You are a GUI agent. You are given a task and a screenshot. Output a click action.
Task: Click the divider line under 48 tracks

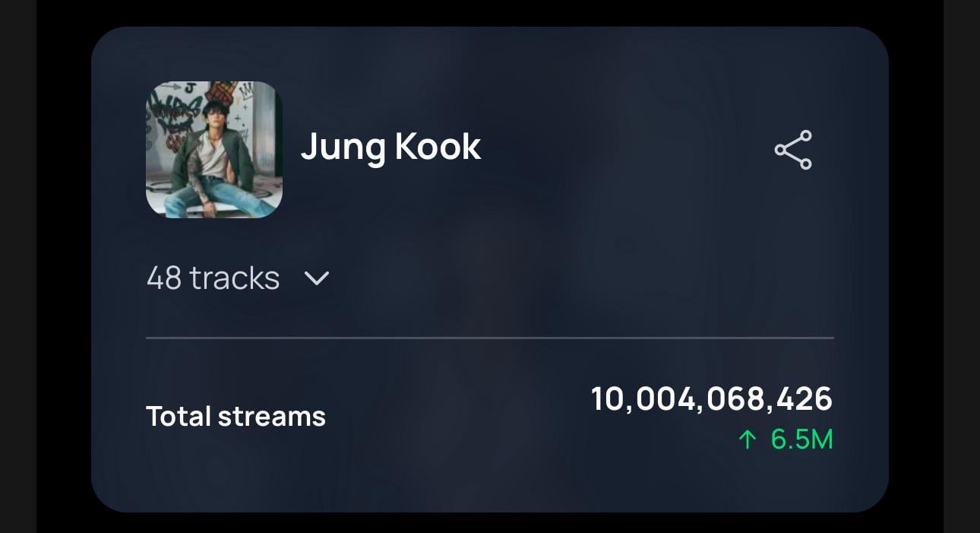(x=490, y=337)
